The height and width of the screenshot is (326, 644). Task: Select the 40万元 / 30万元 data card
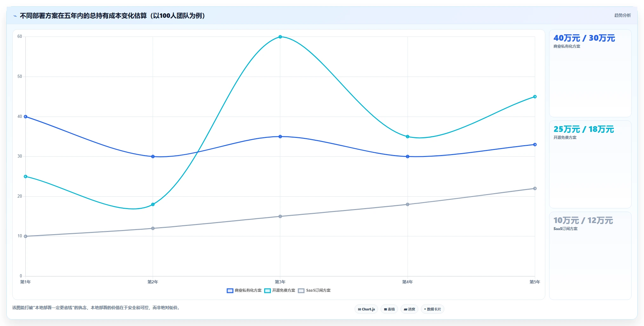pos(590,73)
